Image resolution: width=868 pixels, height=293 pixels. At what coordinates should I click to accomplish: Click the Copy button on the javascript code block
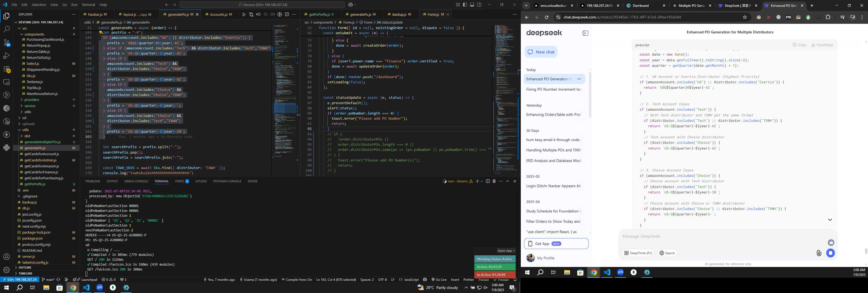(799, 45)
